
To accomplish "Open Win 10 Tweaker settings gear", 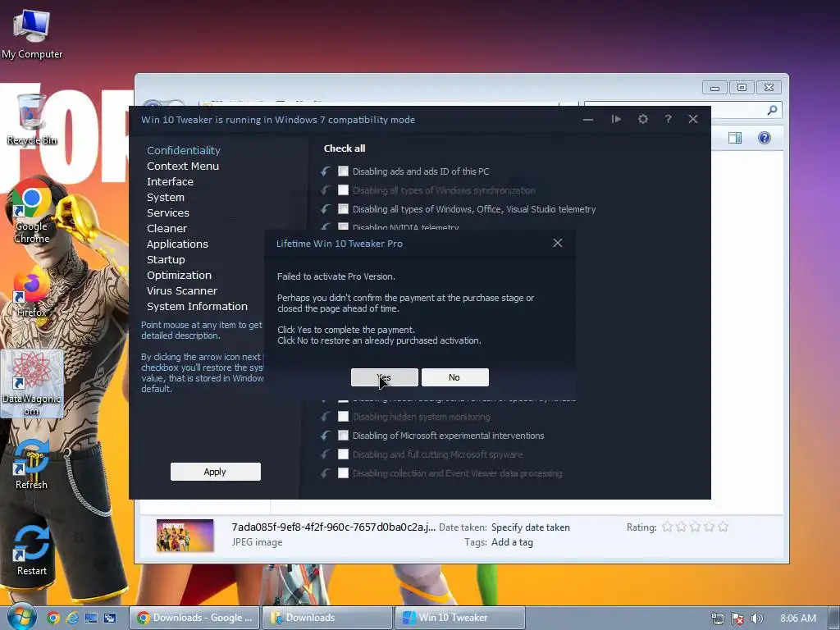I will 643,119.
